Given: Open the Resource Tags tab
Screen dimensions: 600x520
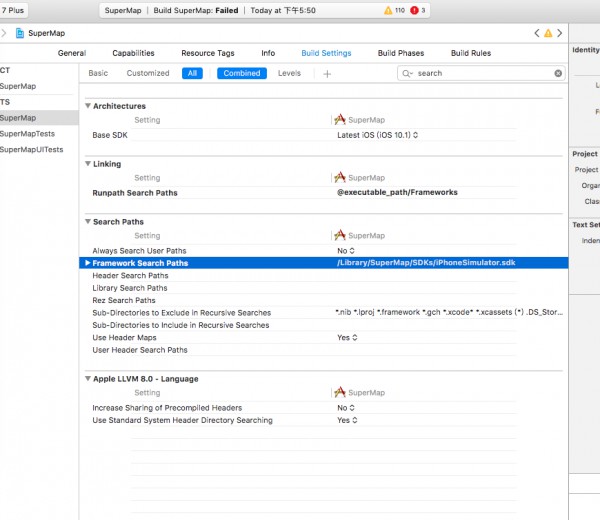Looking at the screenshot, I should point(208,53).
